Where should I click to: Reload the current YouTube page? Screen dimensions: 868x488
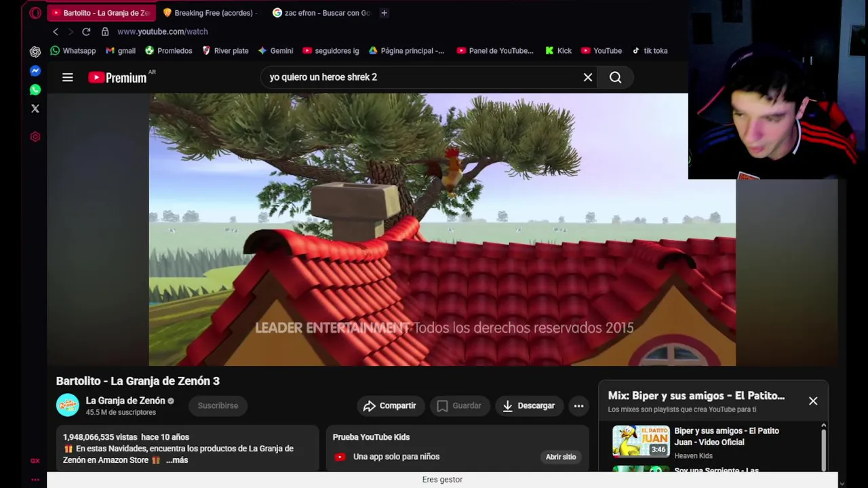tap(86, 32)
